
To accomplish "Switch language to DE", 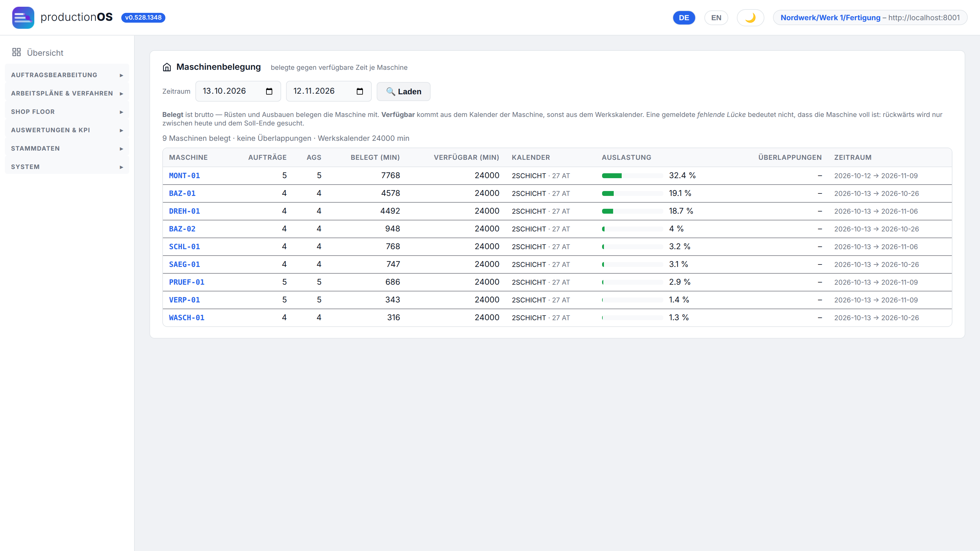I will (x=684, y=17).
